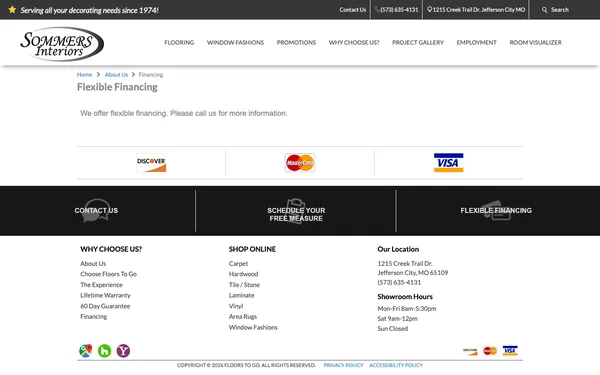
Task: Click About Us breadcrumb link
Action: pos(116,75)
